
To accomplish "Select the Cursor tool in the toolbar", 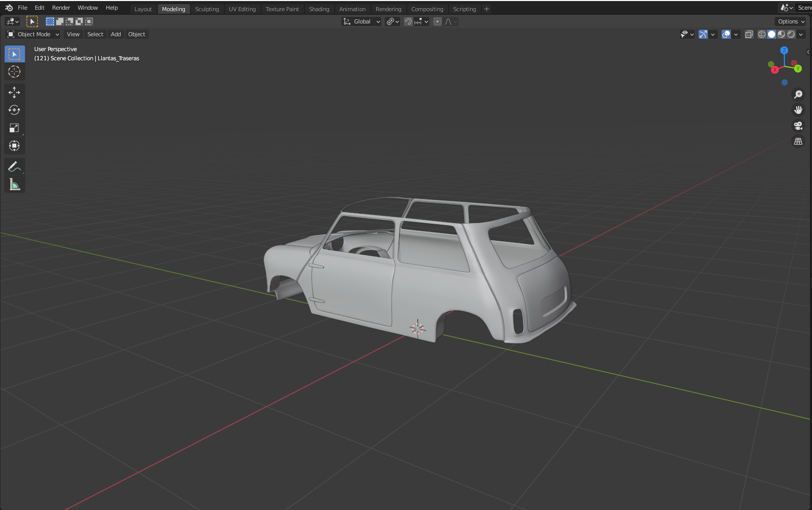I will click(x=14, y=72).
